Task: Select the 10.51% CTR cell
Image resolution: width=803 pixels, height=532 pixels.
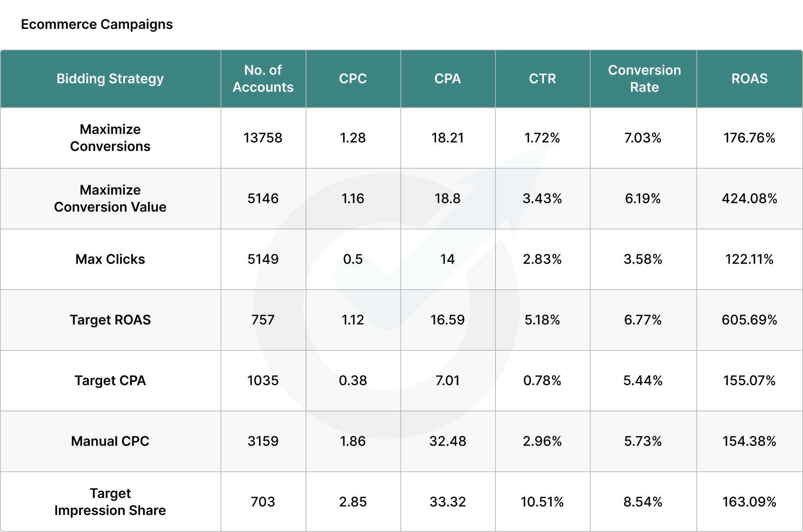Action: click(x=542, y=502)
